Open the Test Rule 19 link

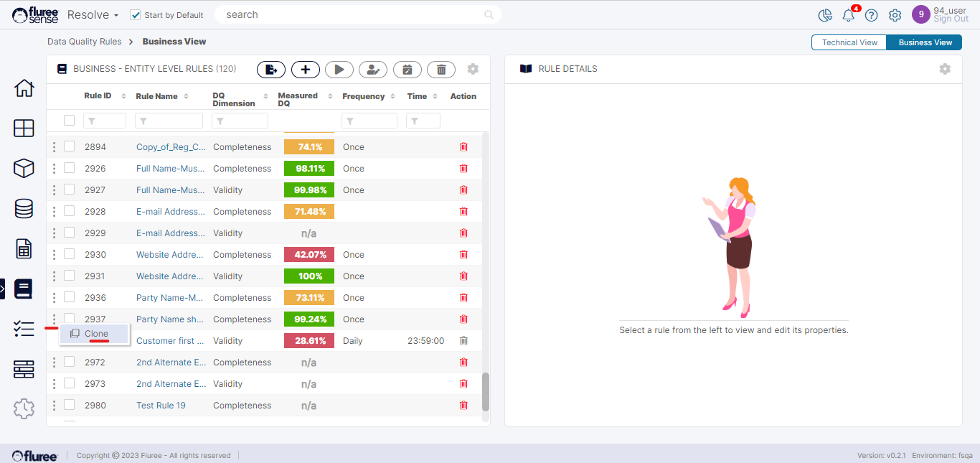tap(161, 406)
